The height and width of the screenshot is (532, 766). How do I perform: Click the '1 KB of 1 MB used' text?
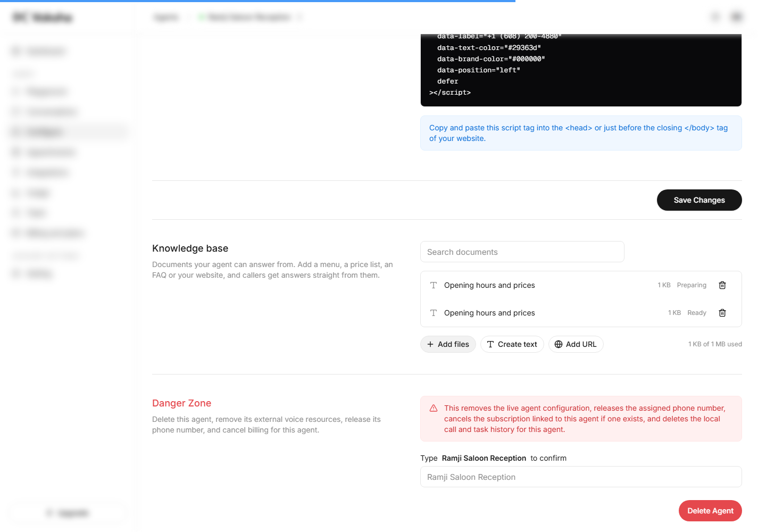tap(715, 344)
